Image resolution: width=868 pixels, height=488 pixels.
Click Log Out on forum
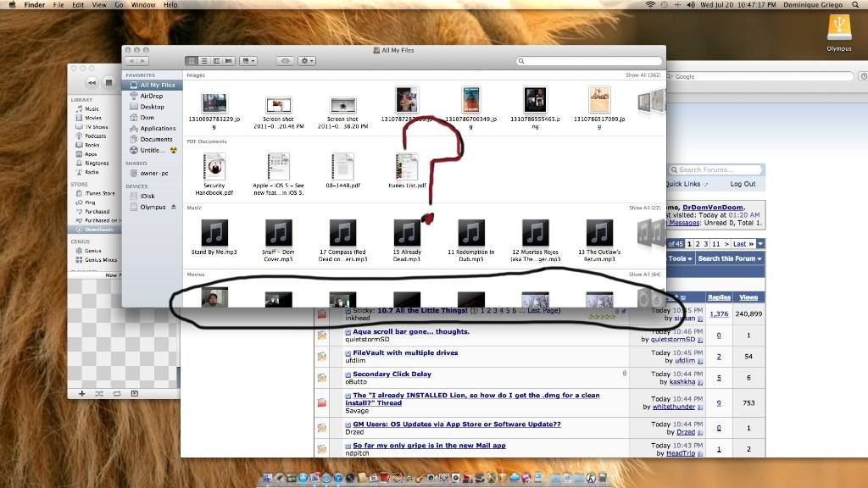tap(743, 184)
